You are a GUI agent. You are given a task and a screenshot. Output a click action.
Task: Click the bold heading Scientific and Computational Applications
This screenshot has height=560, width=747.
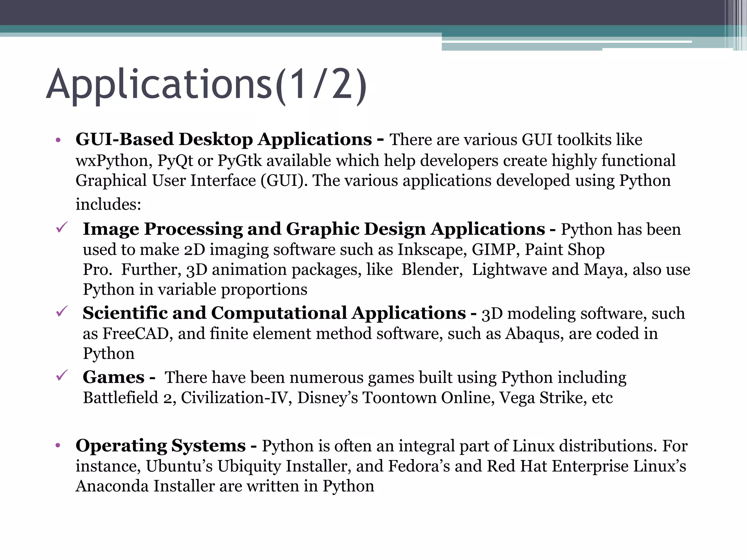click(x=274, y=313)
